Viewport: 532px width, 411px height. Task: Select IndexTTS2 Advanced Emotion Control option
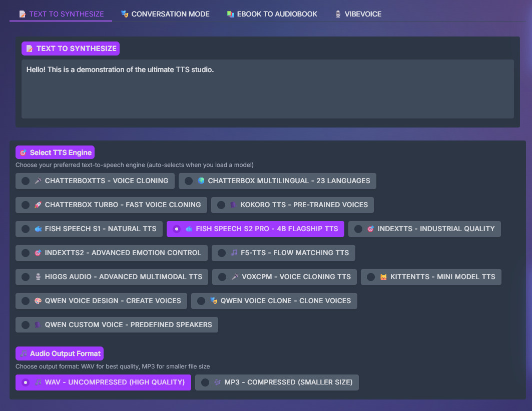click(x=26, y=252)
